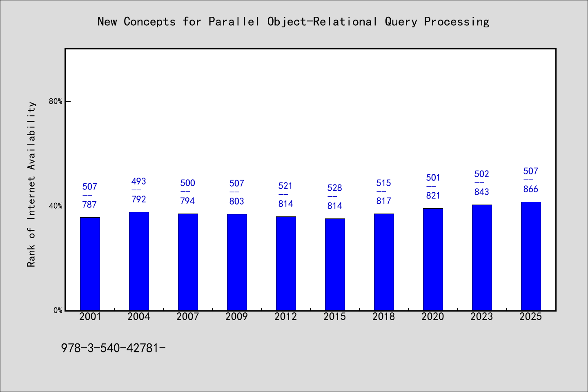Click the value 787 above the 2001 bar
Screen dimensions: 588x392
pos(90,205)
